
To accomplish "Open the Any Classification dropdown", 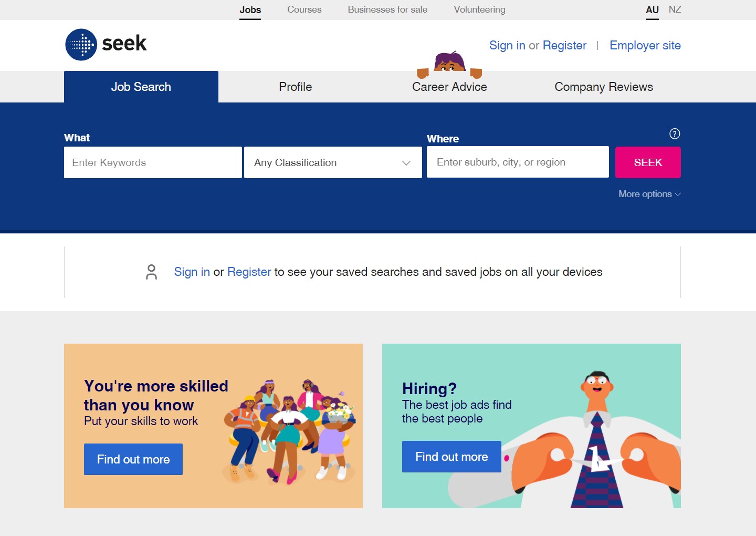I will pyautogui.click(x=333, y=162).
